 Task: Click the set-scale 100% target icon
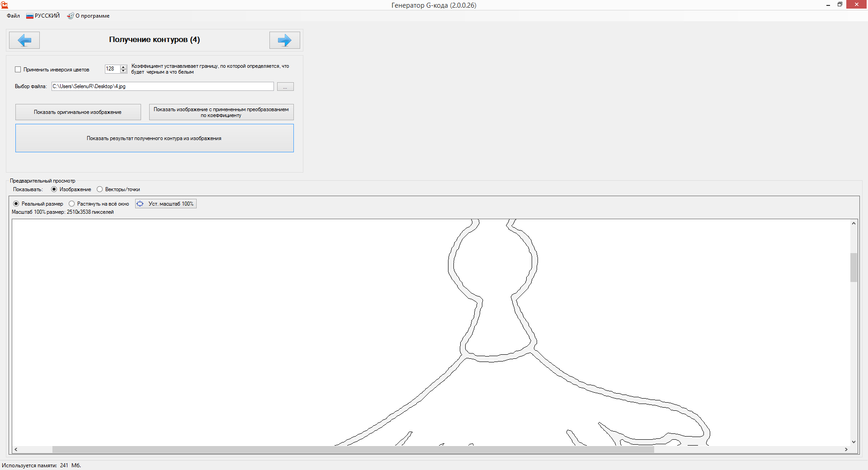[140, 204]
